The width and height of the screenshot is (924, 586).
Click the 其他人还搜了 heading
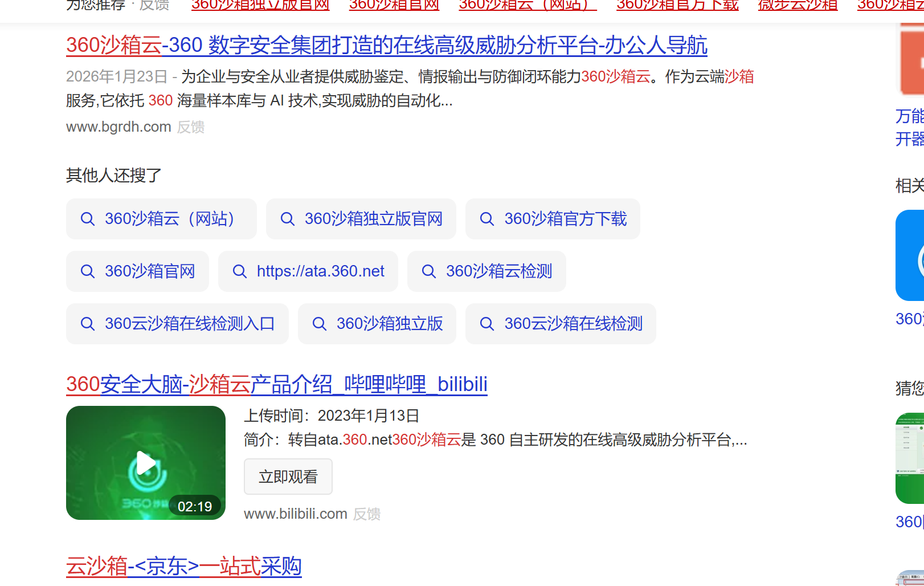pyautogui.click(x=114, y=175)
